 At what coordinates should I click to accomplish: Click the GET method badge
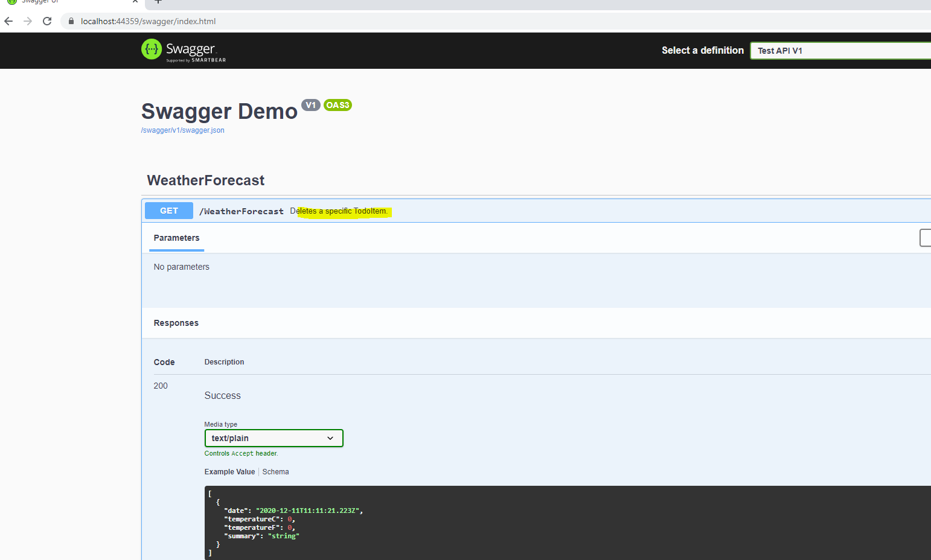pyautogui.click(x=169, y=211)
